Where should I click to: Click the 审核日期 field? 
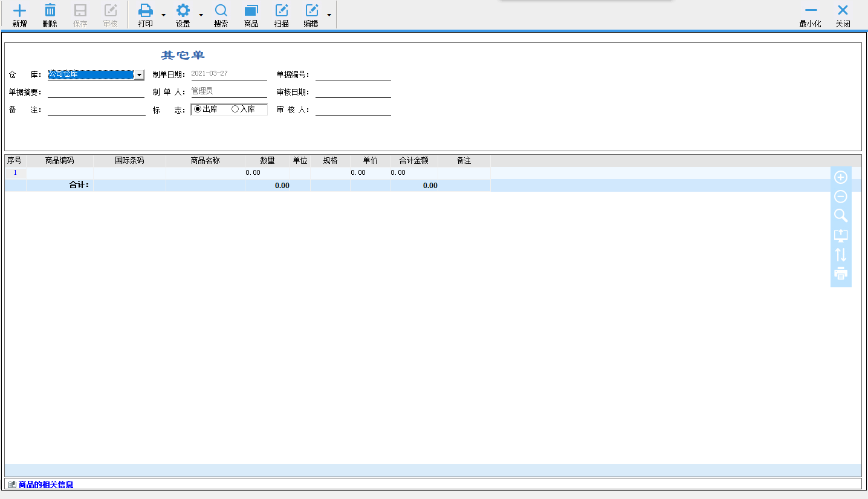click(353, 93)
